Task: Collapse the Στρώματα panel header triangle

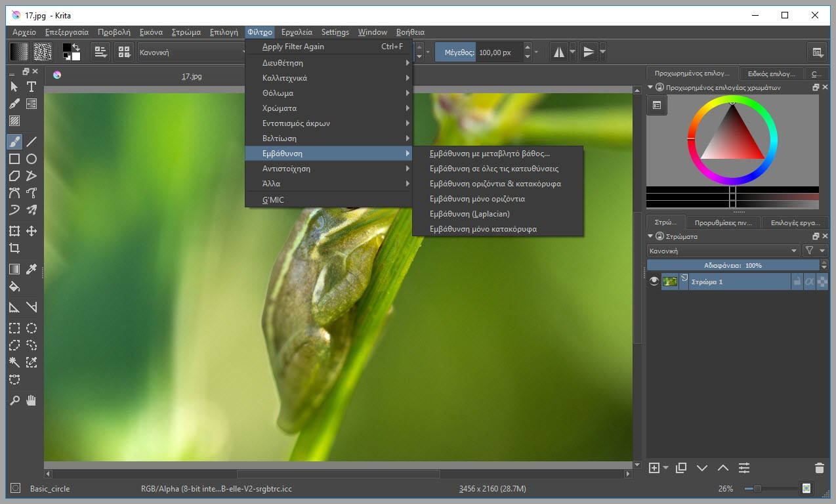Action: click(x=649, y=236)
